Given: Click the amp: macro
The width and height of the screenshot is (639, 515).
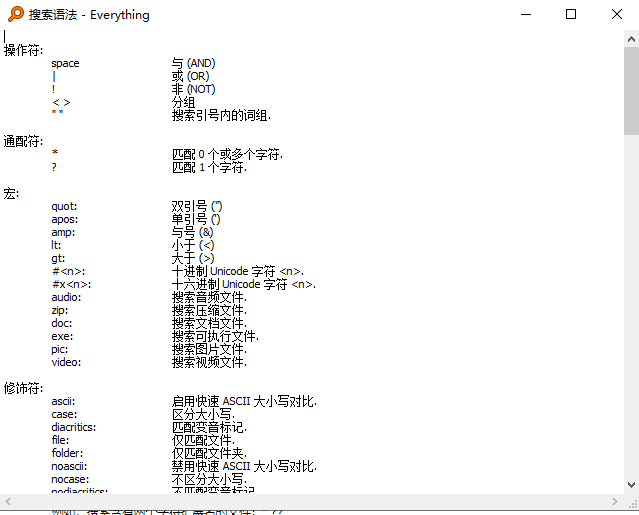Looking at the screenshot, I should [63, 233].
